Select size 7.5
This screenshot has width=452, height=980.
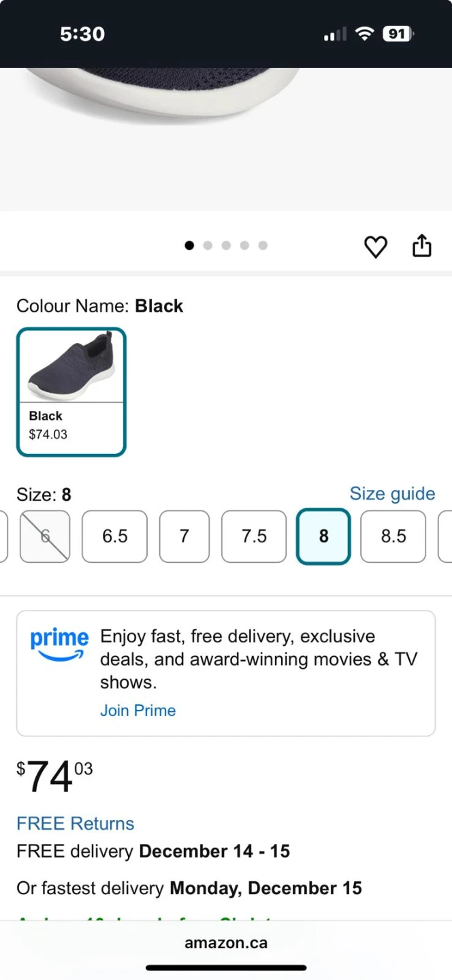(x=254, y=536)
